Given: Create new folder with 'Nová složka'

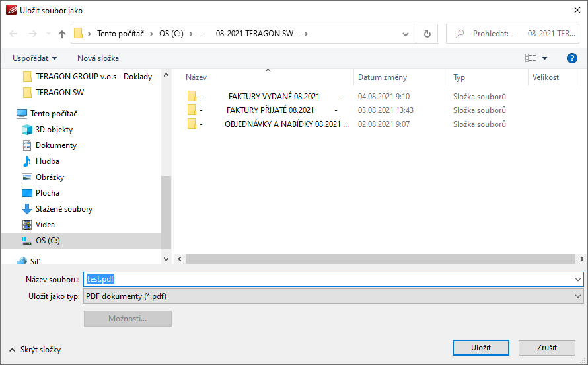Looking at the screenshot, I should [98, 58].
